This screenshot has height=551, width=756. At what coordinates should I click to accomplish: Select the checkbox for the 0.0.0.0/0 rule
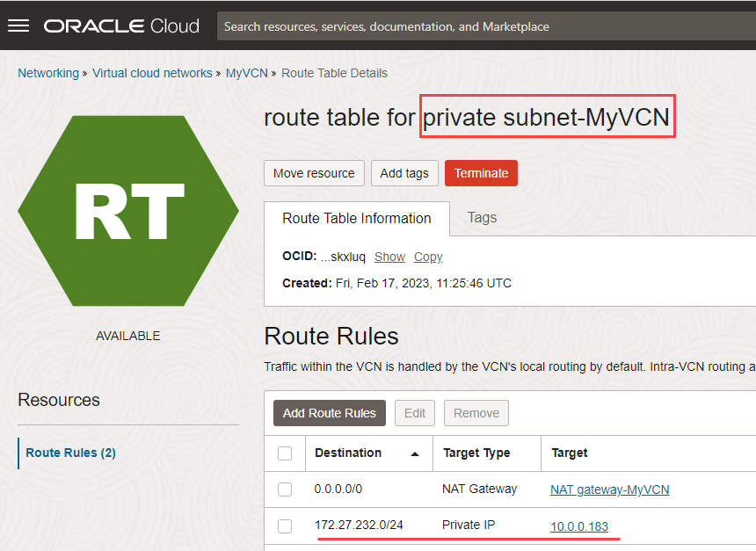point(285,489)
